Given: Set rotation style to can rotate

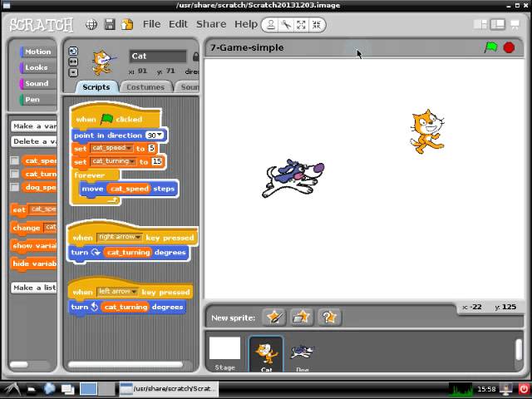Looking at the screenshot, I should click(73, 51).
